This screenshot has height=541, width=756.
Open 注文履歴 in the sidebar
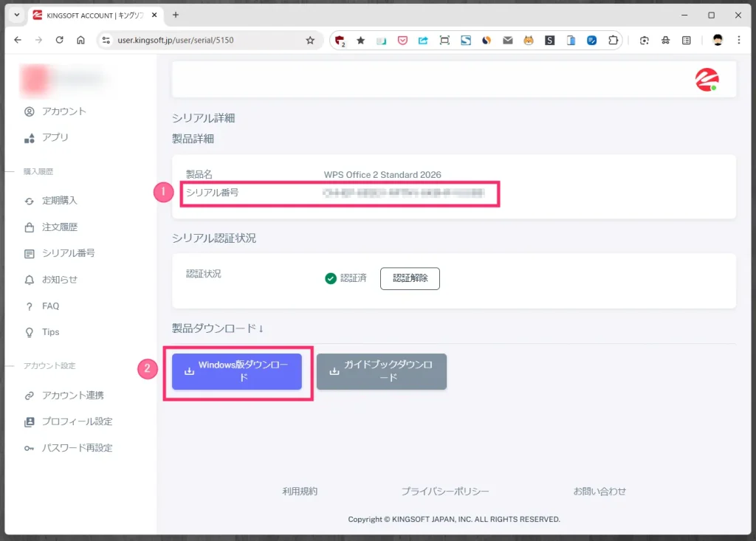pos(51,227)
